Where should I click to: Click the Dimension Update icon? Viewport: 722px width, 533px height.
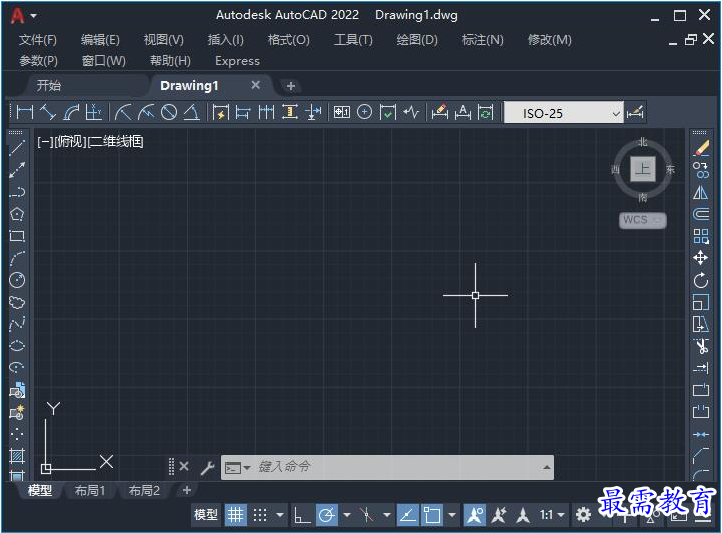click(x=486, y=112)
